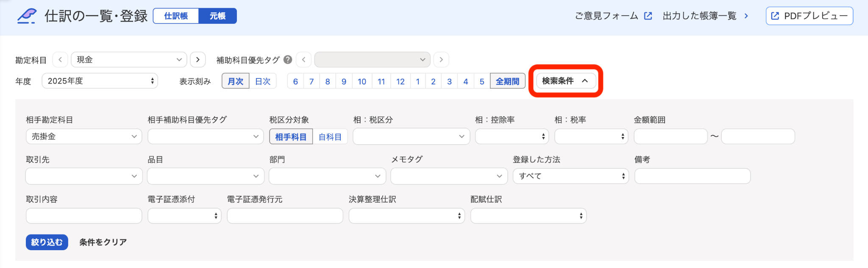The width and height of the screenshot is (868, 268).
Task: Switch to 仕訳帳 view
Action: 176,16
